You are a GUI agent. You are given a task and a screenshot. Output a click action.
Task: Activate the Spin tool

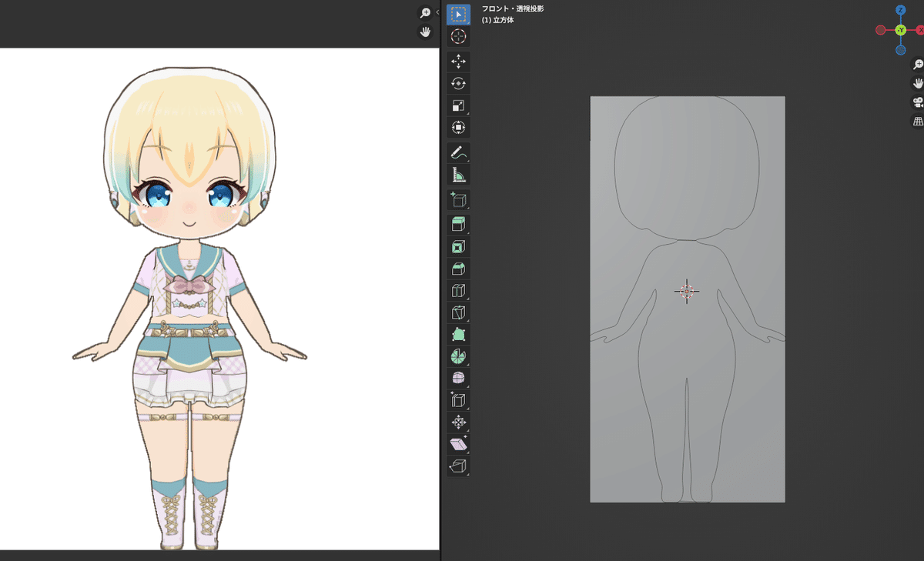pyautogui.click(x=458, y=356)
